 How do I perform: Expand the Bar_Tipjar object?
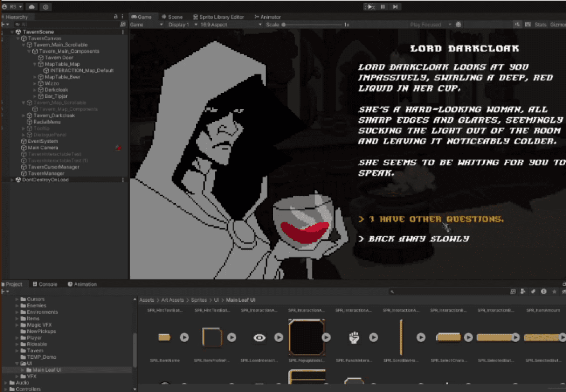pyautogui.click(x=35, y=96)
